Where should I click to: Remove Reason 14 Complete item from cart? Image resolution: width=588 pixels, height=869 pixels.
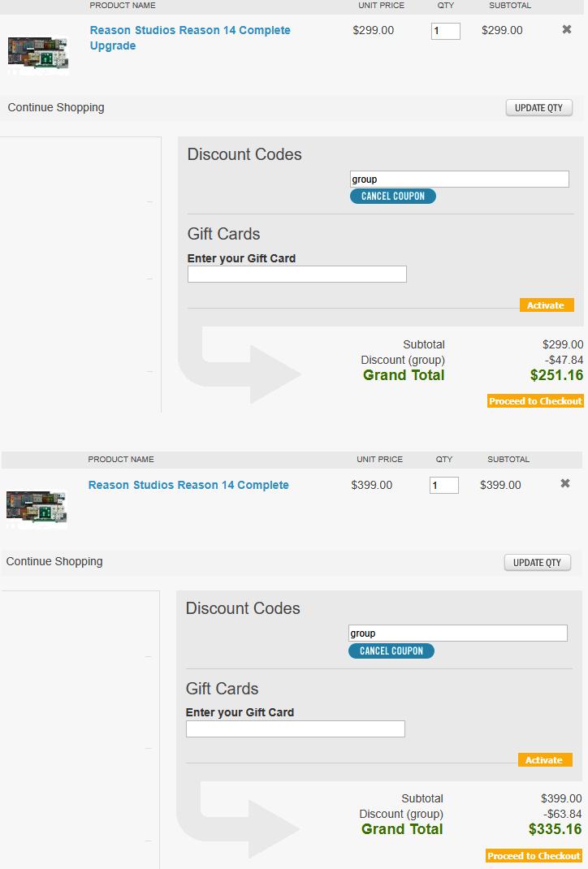(564, 483)
